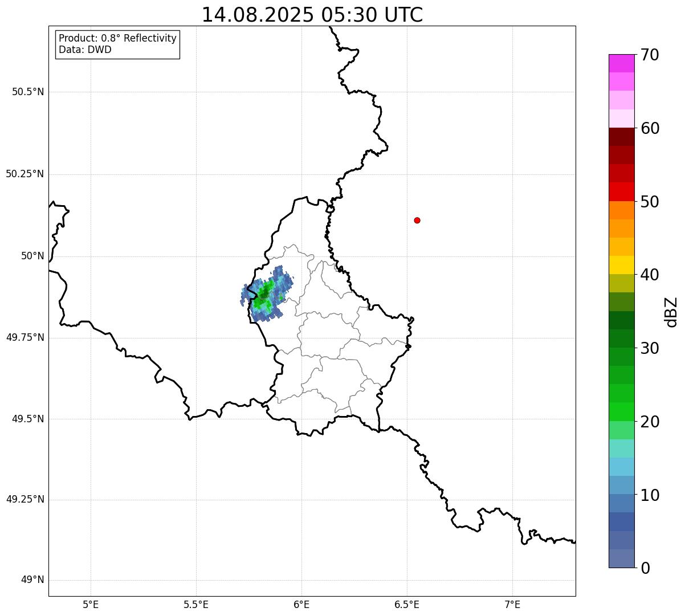Click the latitude label 49.75°N
685x616 pixels.
(25, 337)
